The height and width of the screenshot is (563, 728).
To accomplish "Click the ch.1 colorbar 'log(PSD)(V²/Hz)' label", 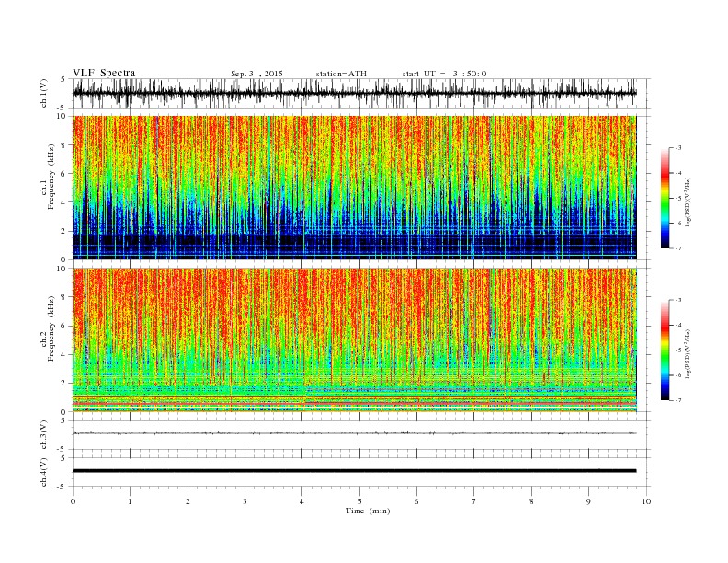I will point(688,201).
